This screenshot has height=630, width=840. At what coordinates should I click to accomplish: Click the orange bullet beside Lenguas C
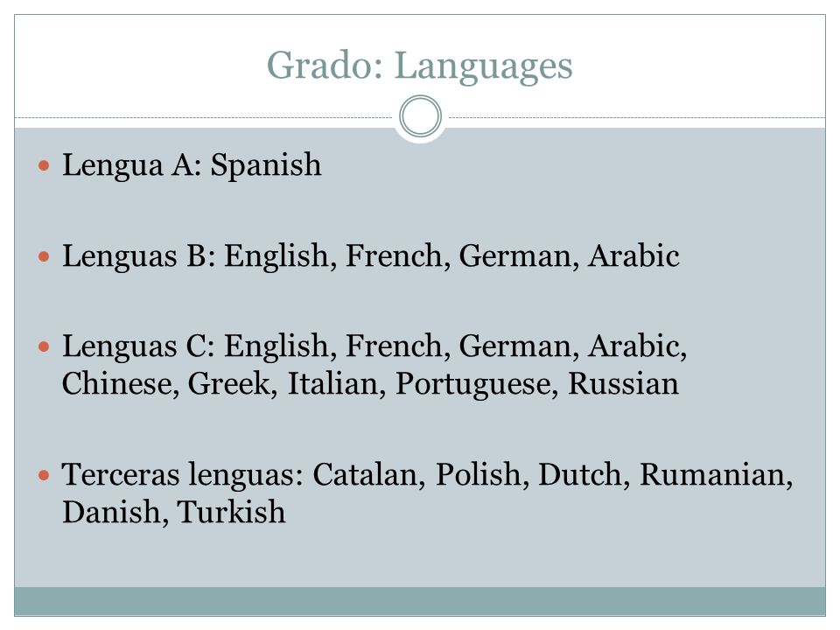point(44,346)
